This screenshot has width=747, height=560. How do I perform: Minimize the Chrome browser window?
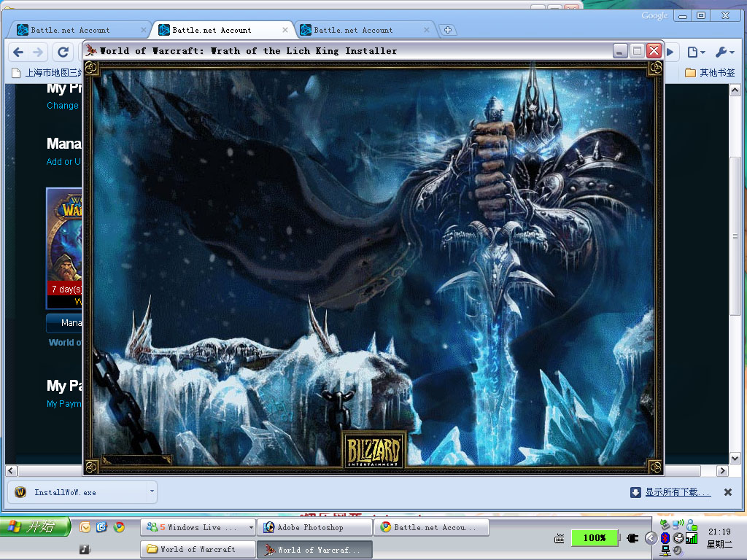pos(683,16)
